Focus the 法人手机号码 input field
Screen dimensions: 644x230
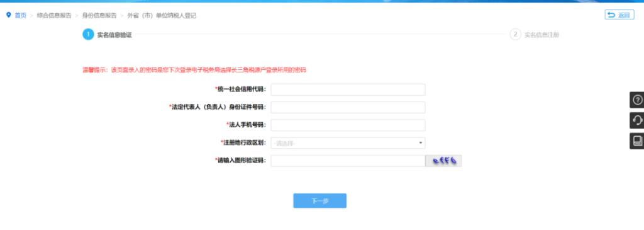click(348, 125)
